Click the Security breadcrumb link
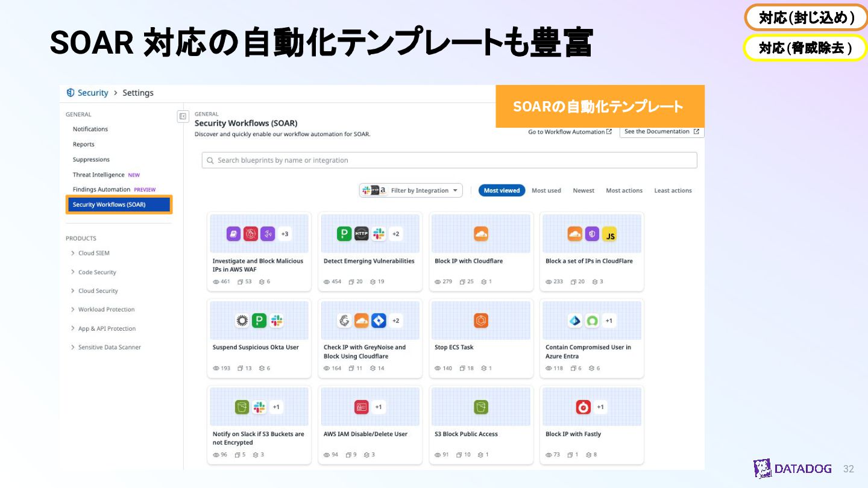Viewport: 868px width, 488px height. (93, 93)
